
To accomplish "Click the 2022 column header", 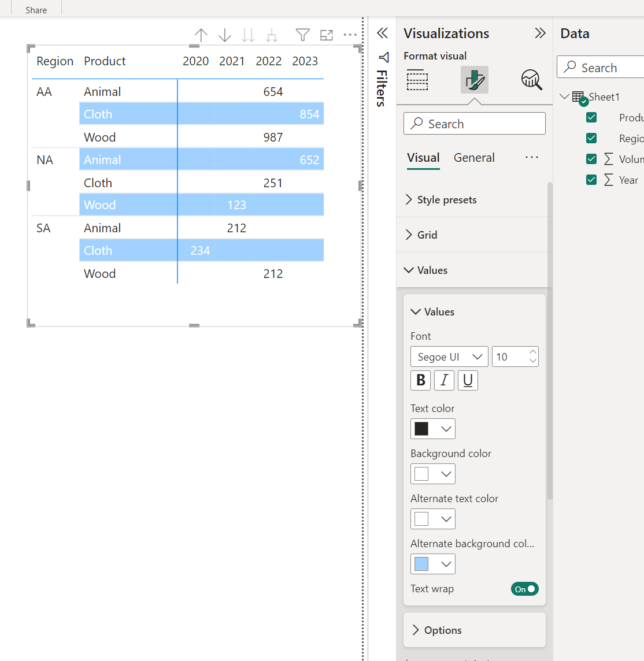I will 269,62.
